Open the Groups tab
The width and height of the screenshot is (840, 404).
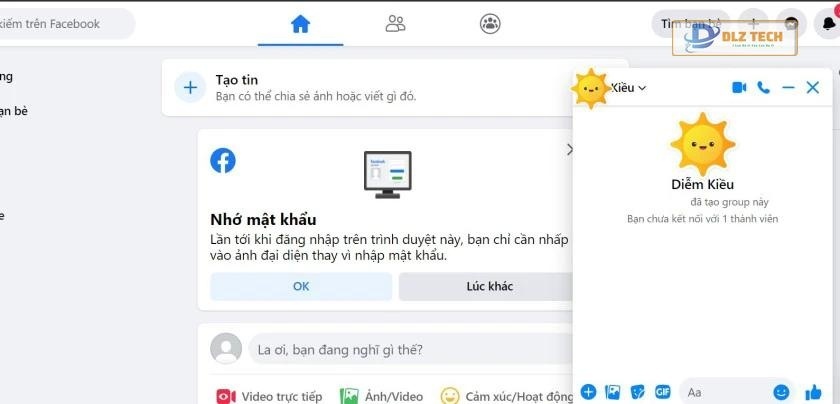coord(490,24)
